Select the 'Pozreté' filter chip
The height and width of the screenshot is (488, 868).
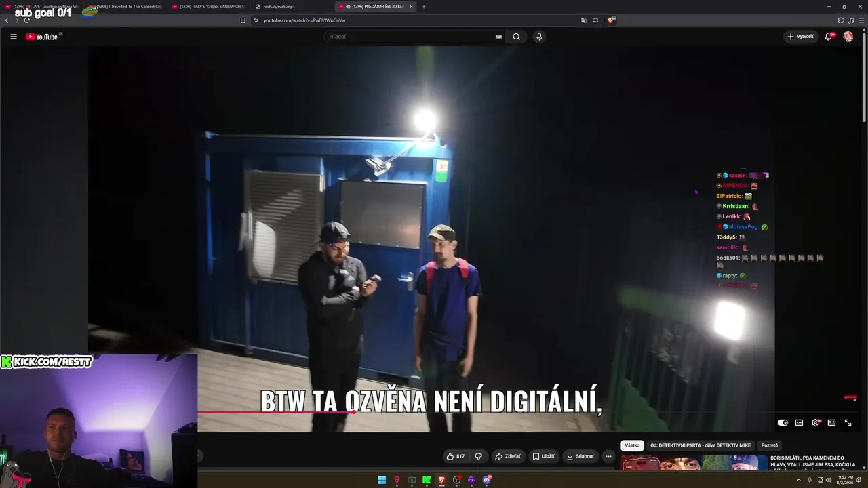click(x=770, y=445)
